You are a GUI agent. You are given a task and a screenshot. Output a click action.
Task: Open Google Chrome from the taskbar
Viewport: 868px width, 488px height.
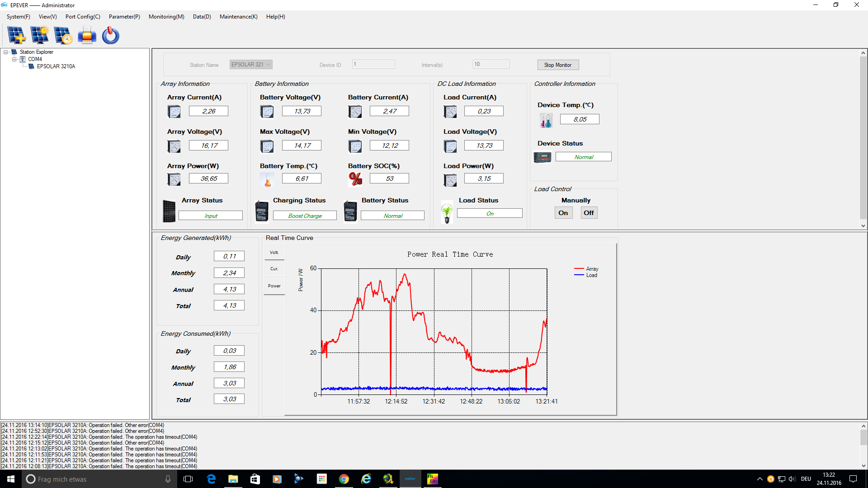click(x=344, y=479)
